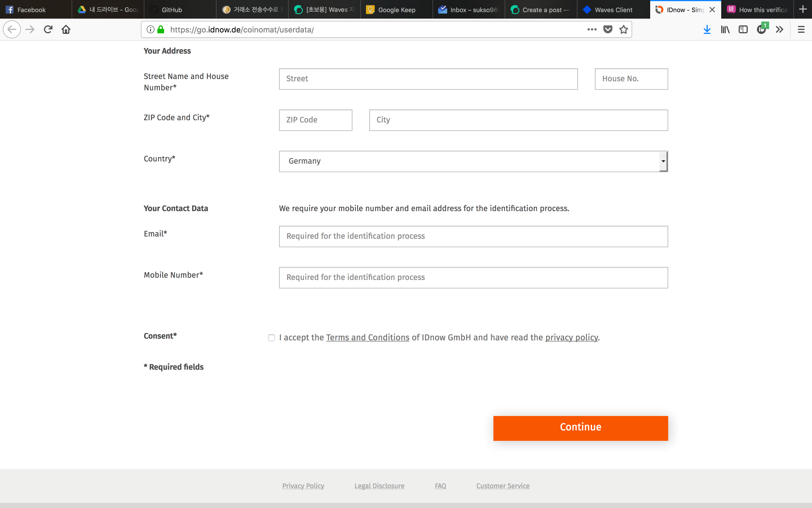
Task: Open the Terms and Conditions link
Action: 367,337
